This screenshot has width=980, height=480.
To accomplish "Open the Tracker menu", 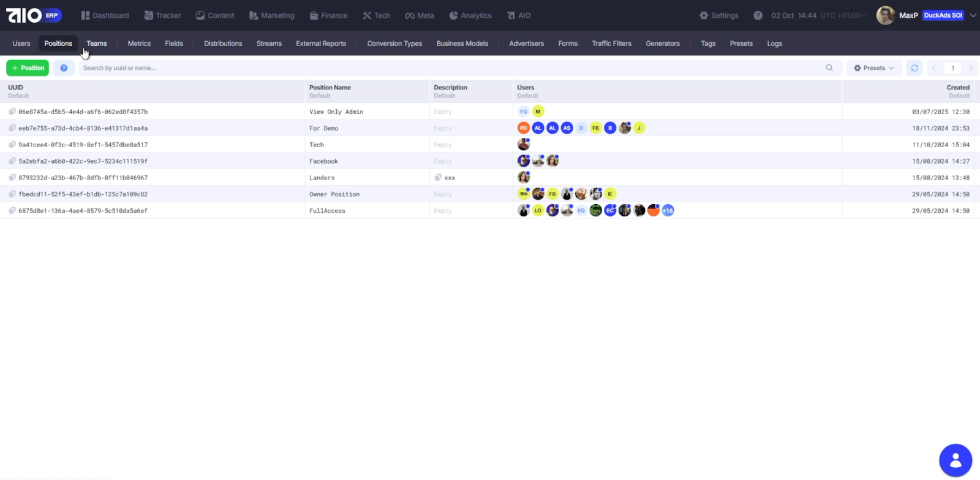I will pyautogui.click(x=162, y=15).
